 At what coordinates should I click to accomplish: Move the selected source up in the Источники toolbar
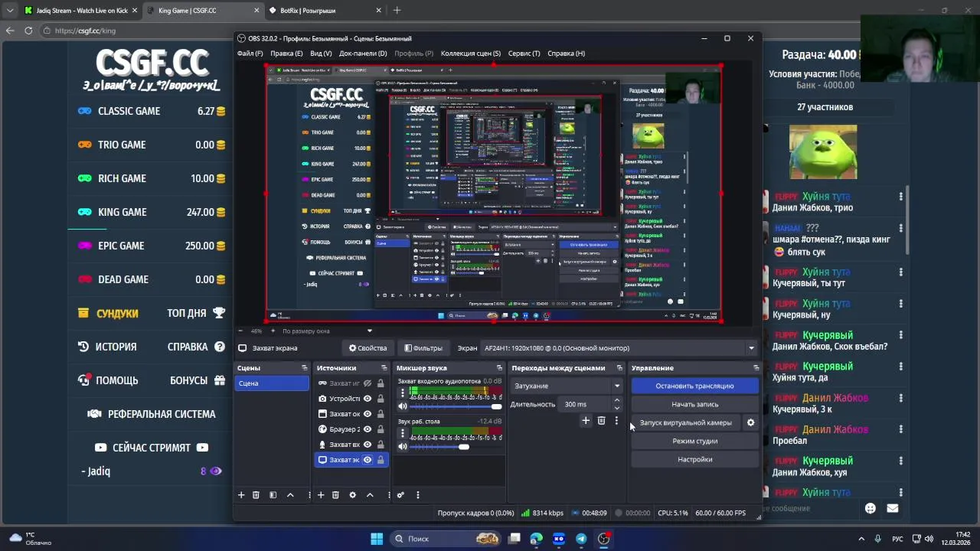(x=370, y=495)
